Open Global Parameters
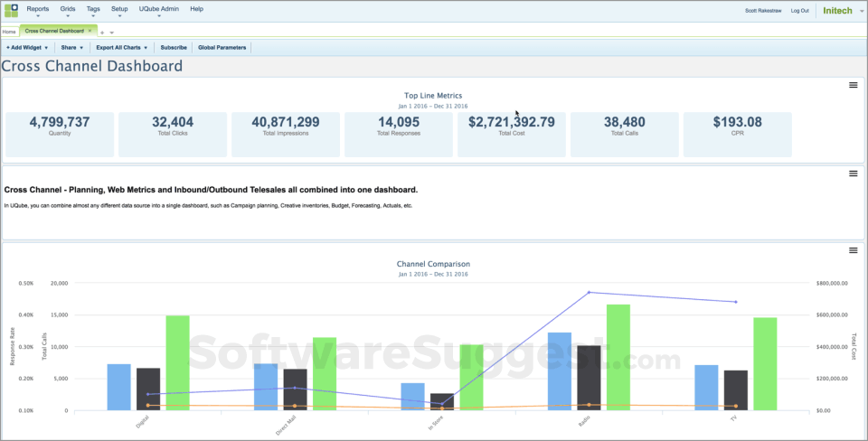868x441 pixels. pyautogui.click(x=222, y=47)
